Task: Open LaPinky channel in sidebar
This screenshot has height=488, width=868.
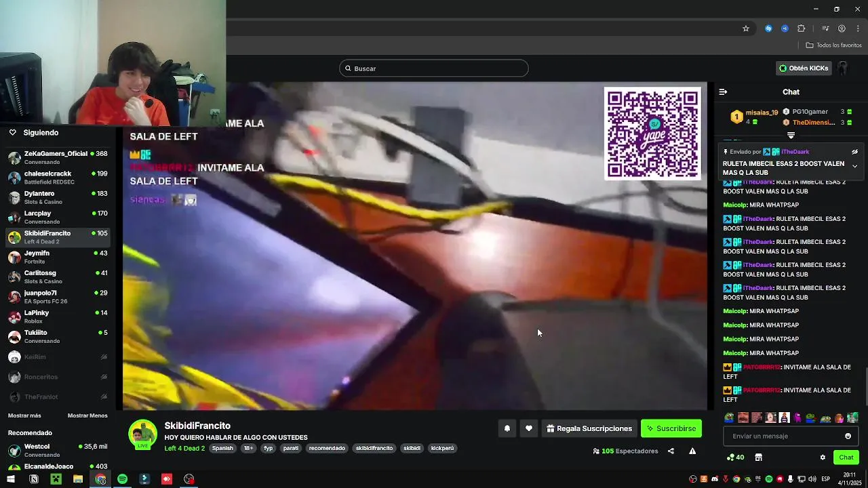Action: tap(58, 317)
